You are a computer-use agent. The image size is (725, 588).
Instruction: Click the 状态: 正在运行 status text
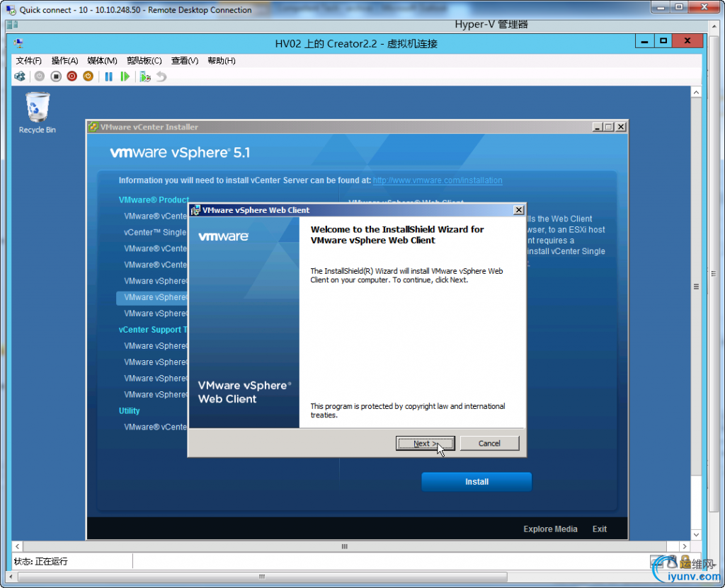pyautogui.click(x=41, y=562)
